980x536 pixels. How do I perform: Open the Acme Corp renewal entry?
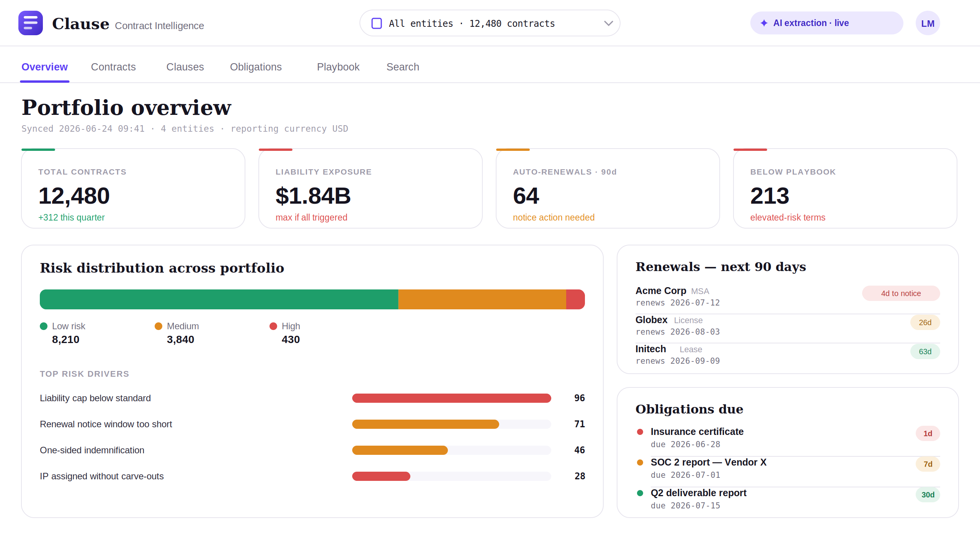click(788, 297)
